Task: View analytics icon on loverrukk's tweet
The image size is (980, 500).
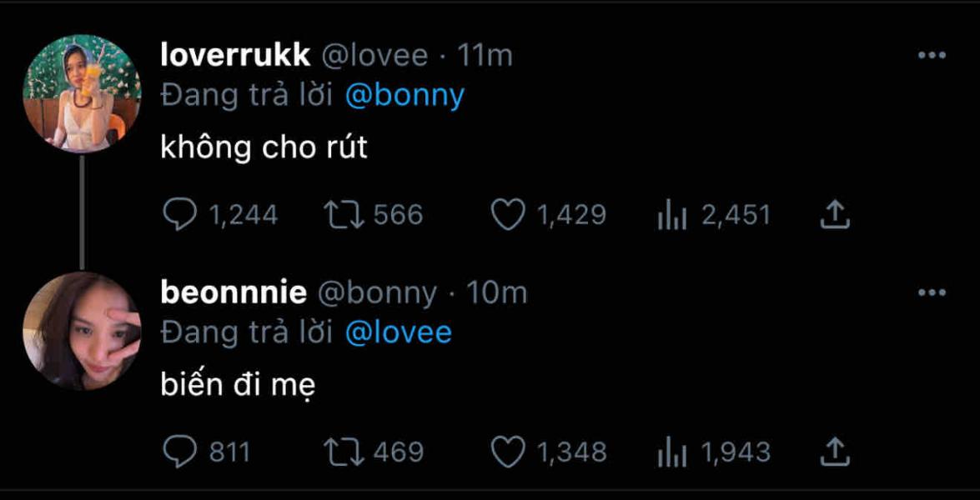Action: point(671,216)
